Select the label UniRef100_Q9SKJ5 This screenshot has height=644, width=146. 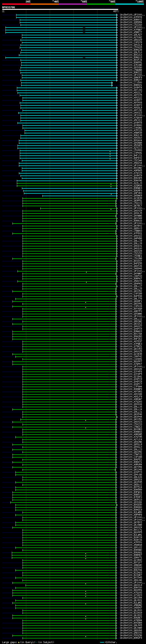[131, 213]
